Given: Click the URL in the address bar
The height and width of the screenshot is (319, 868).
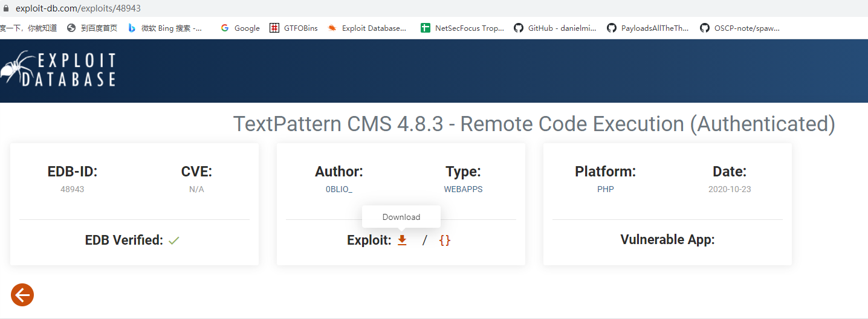Looking at the screenshot, I should [78, 9].
